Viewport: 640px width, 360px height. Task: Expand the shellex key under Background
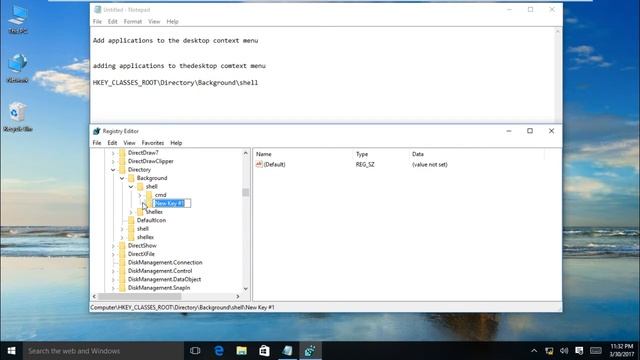(x=131, y=212)
